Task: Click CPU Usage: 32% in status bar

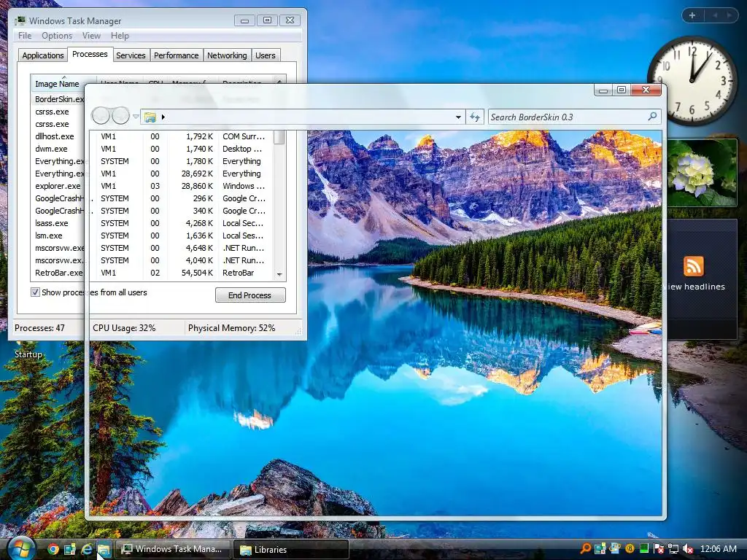Action: coord(124,327)
